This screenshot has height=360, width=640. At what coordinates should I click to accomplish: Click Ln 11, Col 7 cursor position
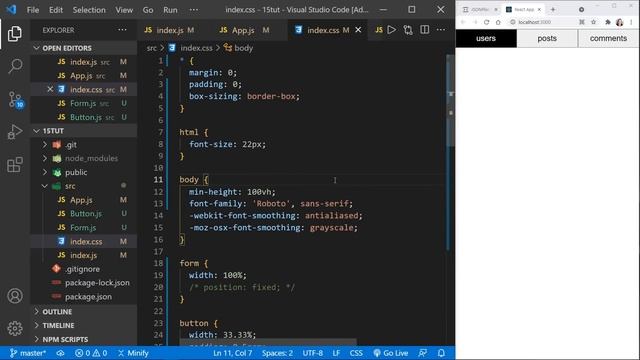tap(232, 353)
